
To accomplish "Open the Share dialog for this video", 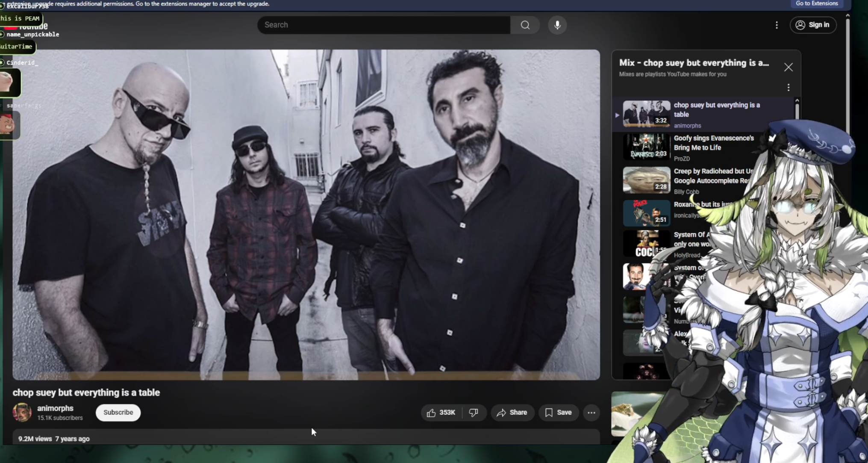I will point(512,413).
